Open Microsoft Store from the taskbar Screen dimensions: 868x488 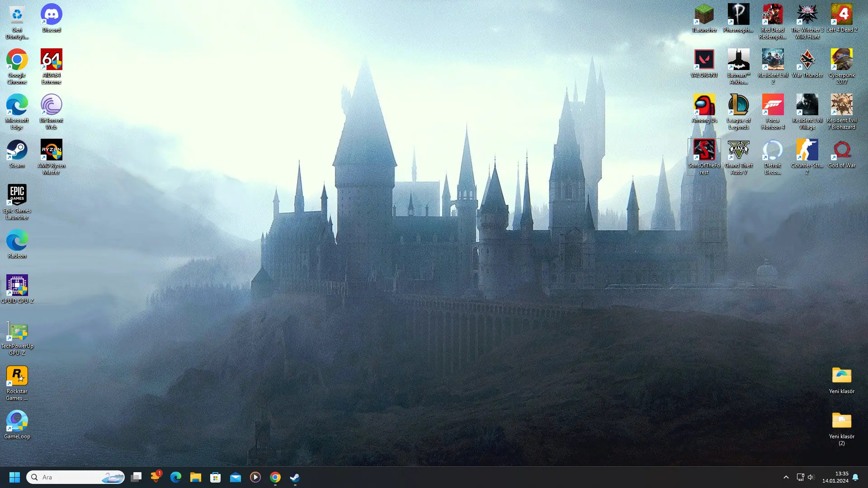point(216,477)
